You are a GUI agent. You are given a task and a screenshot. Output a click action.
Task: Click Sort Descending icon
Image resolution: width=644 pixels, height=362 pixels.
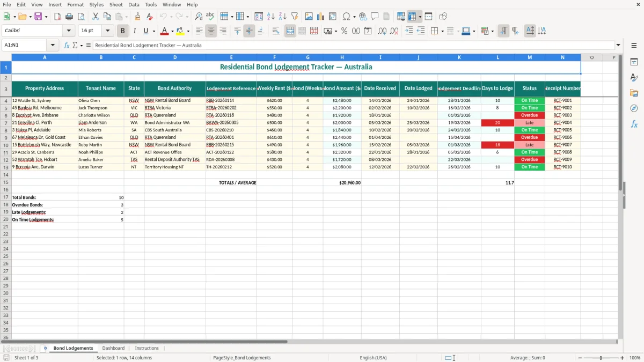click(x=283, y=17)
